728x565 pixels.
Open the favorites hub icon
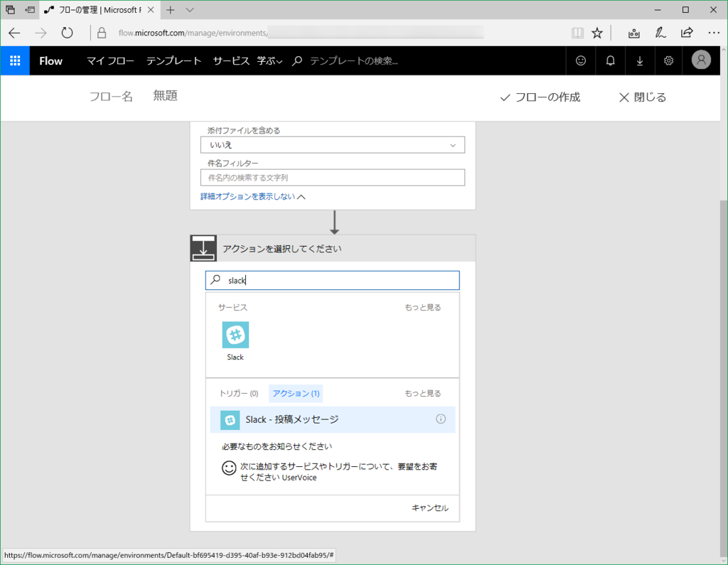[633, 33]
